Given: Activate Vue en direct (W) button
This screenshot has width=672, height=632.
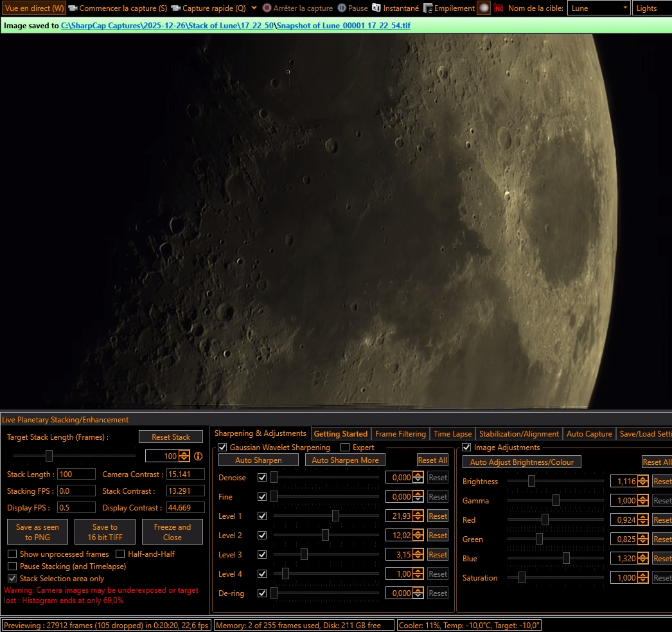Looking at the screenshot, I should point(34,8).
